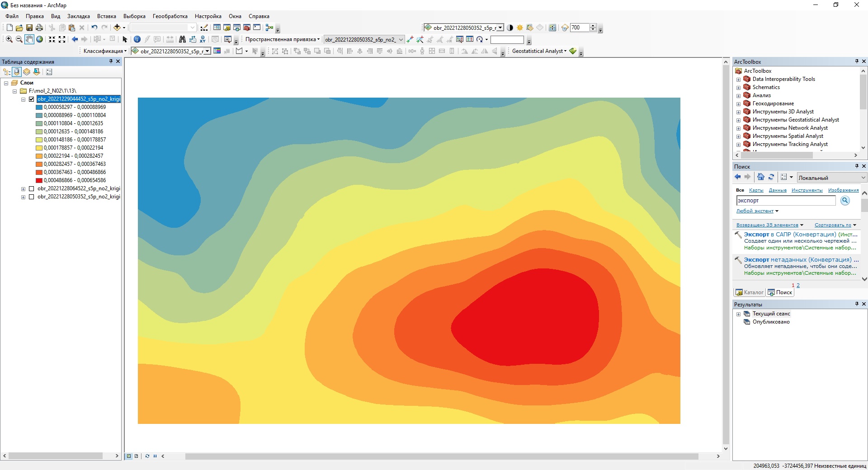Select the Zoom In tool

click(x=9, y=39)
